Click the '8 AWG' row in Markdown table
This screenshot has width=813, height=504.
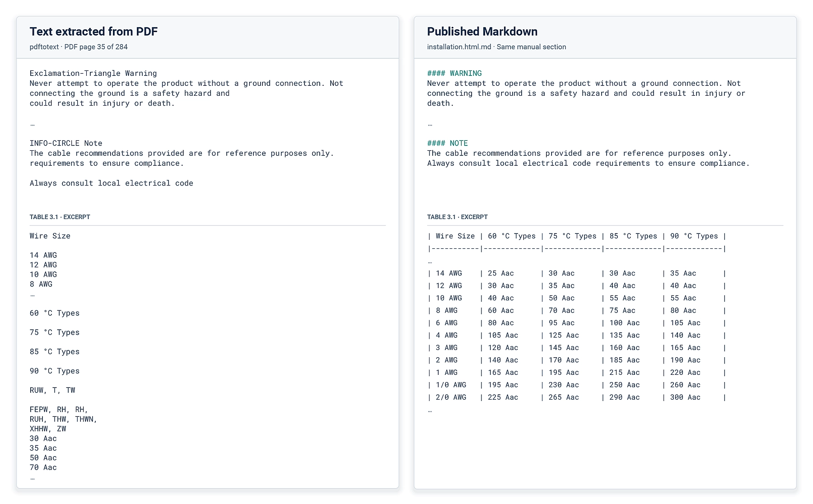(577, 310)
